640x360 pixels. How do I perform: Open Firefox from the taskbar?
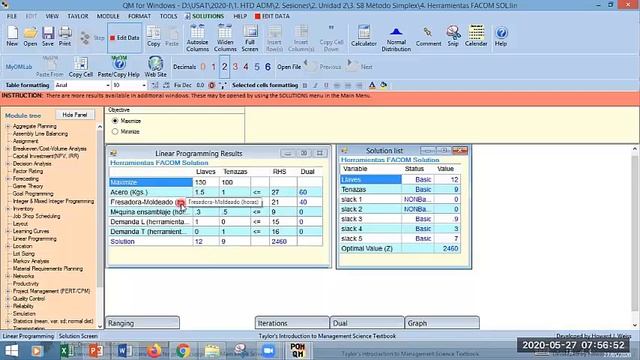coord(154,351)
